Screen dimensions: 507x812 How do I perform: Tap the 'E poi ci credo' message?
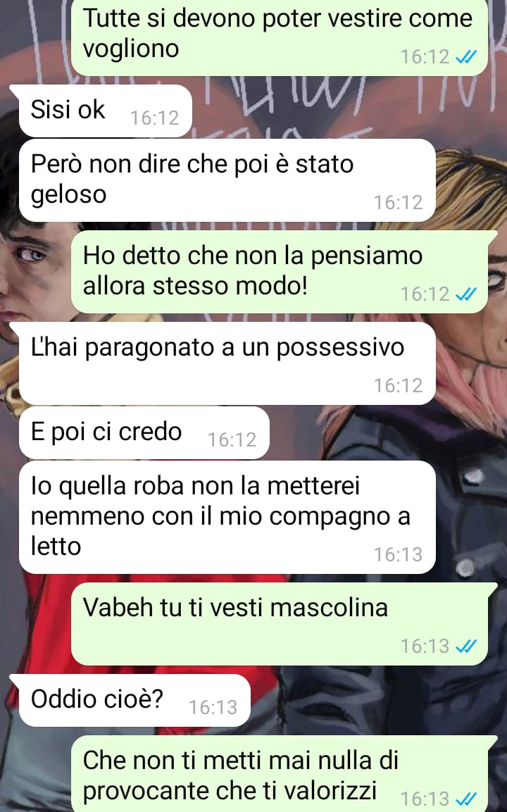(144, 433)
